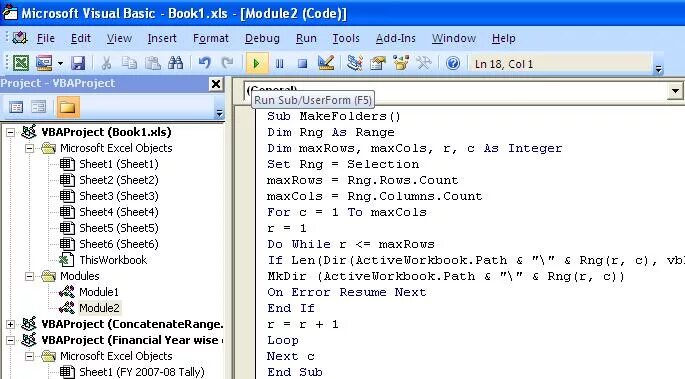Viewport: 685px width, 379px height.
Task: Open the Tools menu
Action: pos(346,38)
